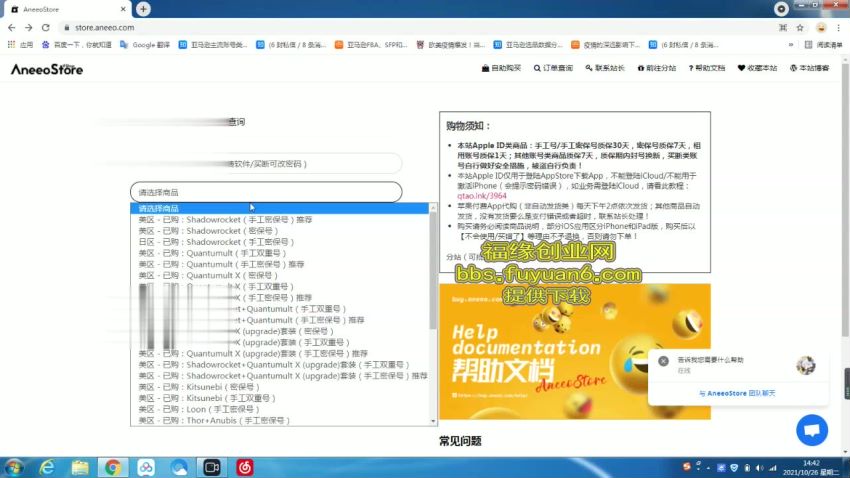Click the dropdown list scrollbar thumb
850x478 pixels.
[433, 270]
